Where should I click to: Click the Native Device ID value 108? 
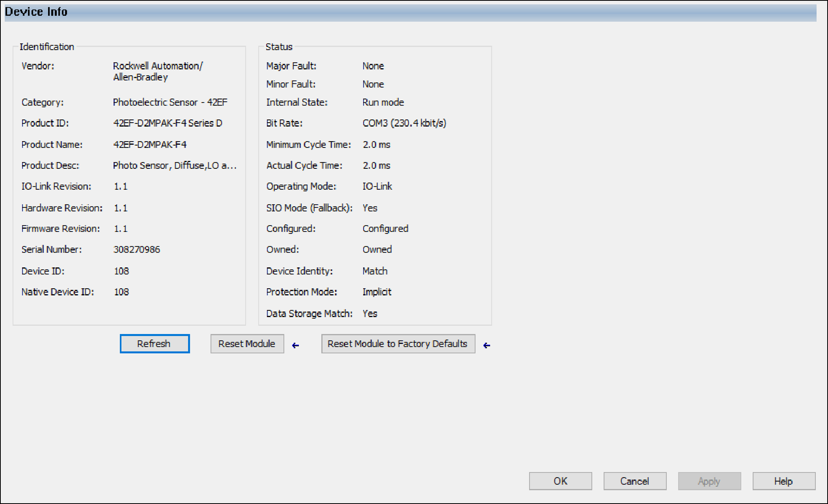pyautogui.click(x=121, y=292)
